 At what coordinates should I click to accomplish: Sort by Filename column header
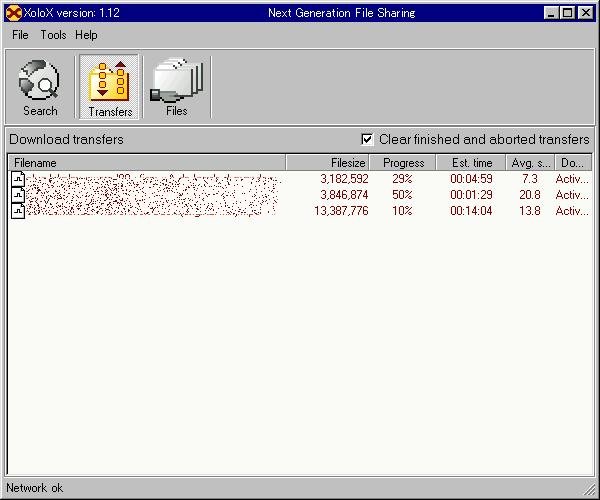click(x=147, y=163)
